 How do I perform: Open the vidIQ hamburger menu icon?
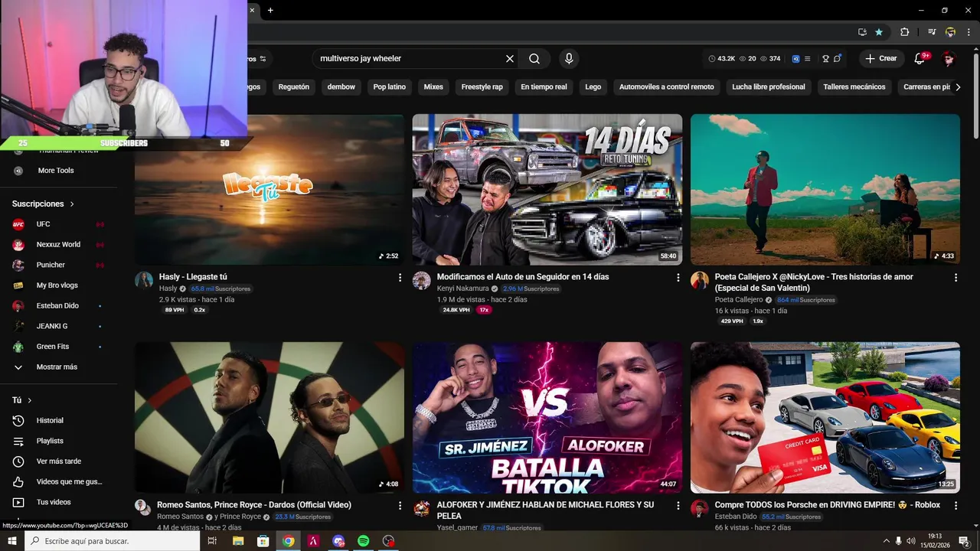point(807,58)
